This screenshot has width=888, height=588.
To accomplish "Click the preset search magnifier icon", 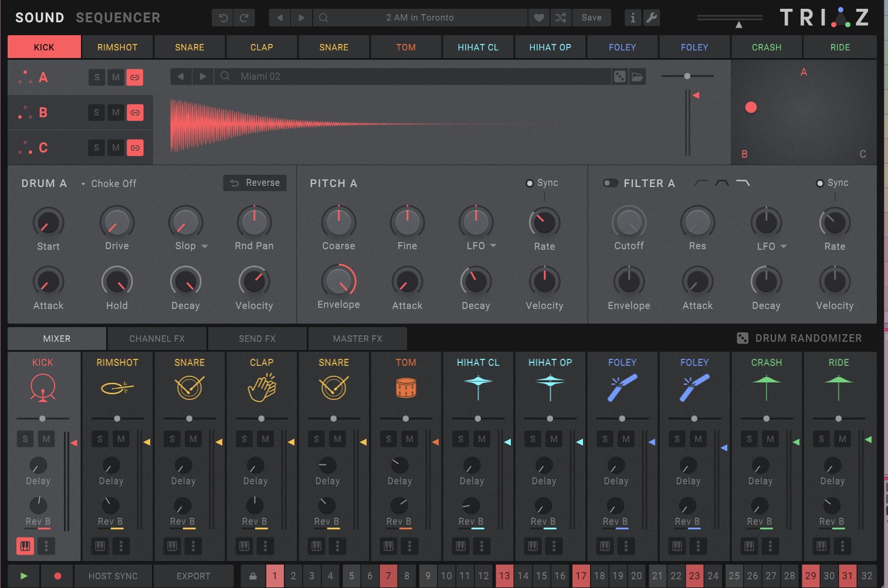I will click(323, 18).
